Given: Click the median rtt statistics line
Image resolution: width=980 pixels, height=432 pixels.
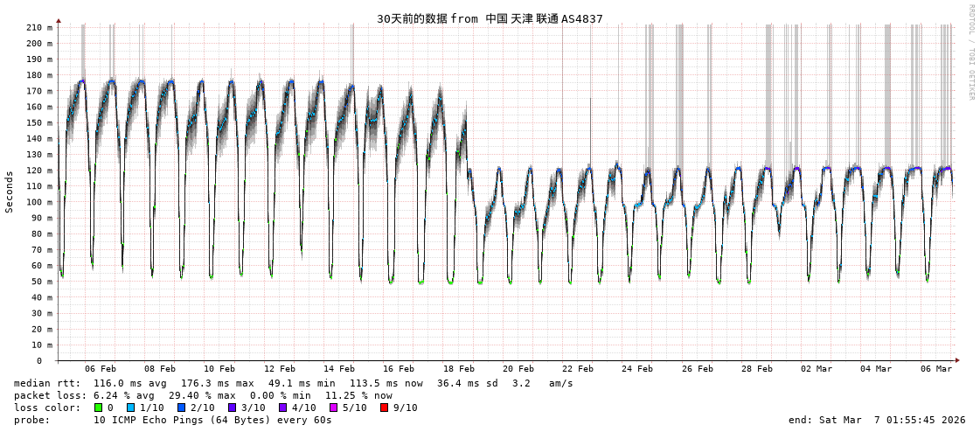Looking at the screenshot, I should 293,383.
